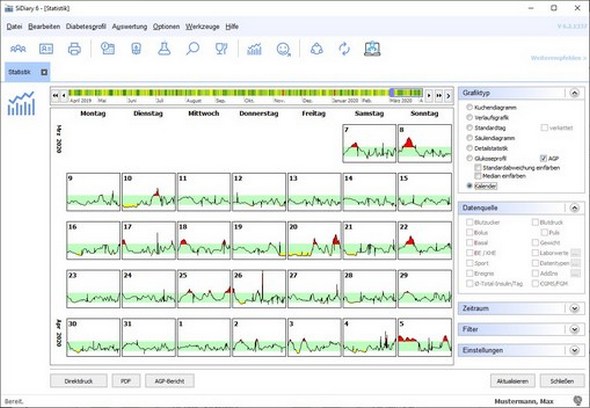This screenshot has width=590, height=408.
Task: Open the day 10 glucose thumbnail
Action: coord(149,192)
